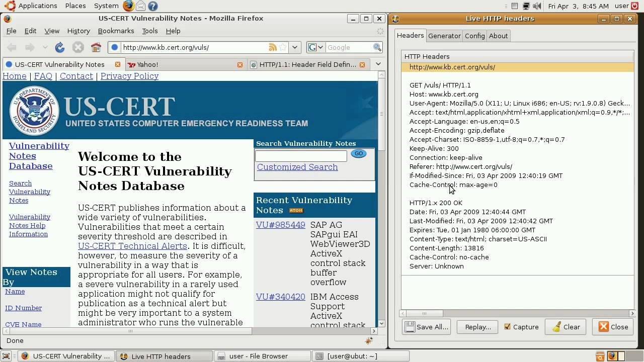Viewport: 644px width, 362px height.
Task: Open the Tools menu in Firefox
Action: pyautogui.click(x=149, y=31)
